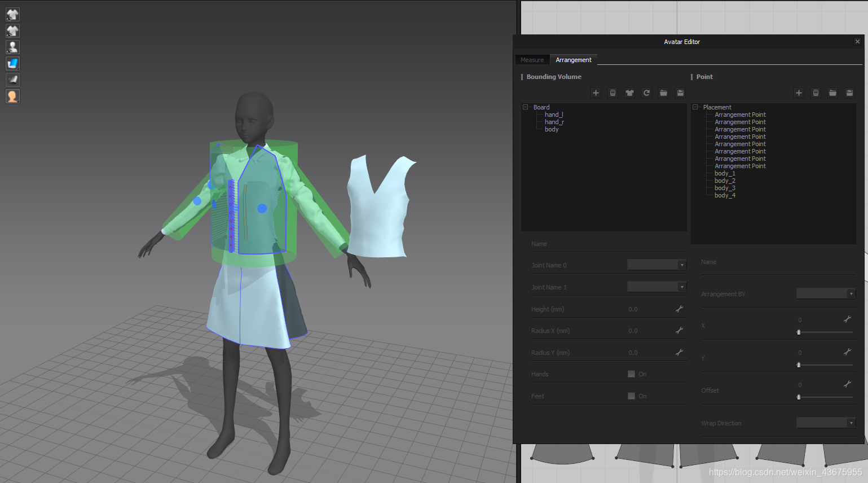Screen dimensions: 868x483
Task: Select hand_r in Bounding Volume tree
Action: 554,122
